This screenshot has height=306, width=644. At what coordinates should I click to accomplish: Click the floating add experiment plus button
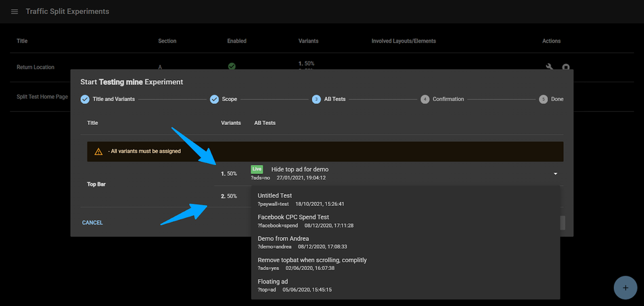click(625, 288)
